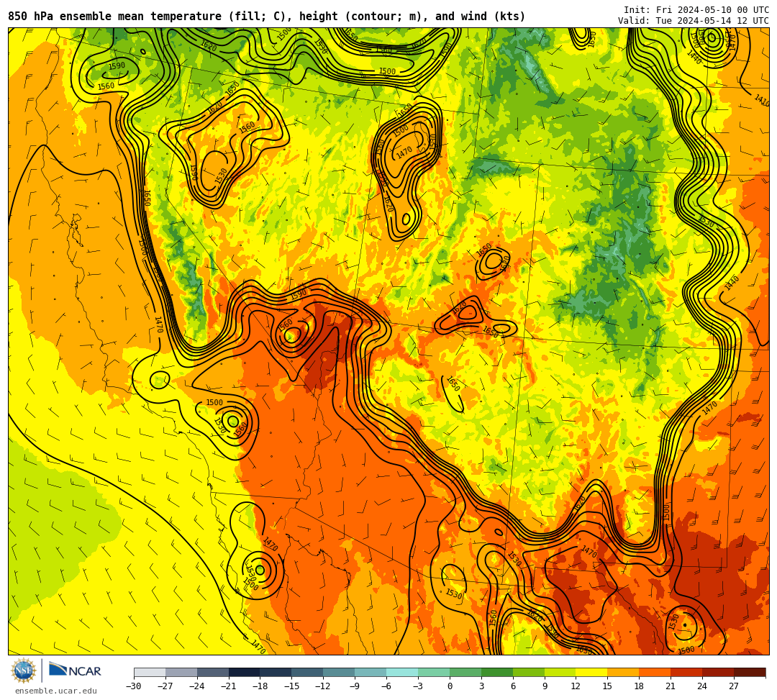This screenshot has height=700, width=777.
Task: Click the −9 colorbar tick label
Action: (x=355, y=686)
